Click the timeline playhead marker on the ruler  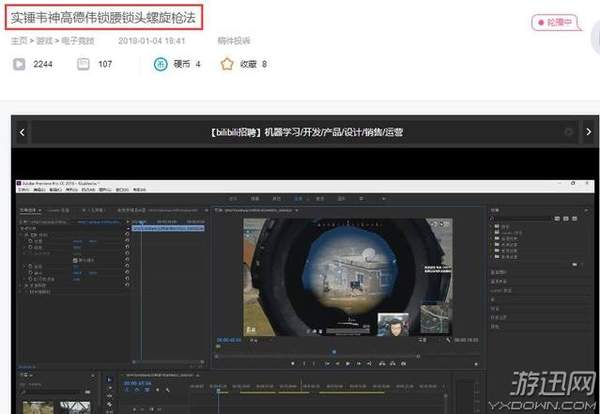[218, 390]
